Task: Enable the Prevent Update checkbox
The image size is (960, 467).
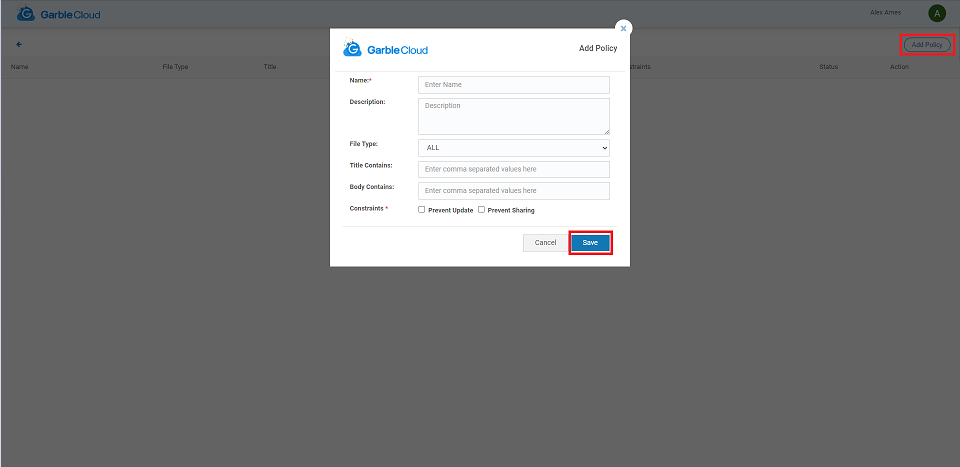Action: 421,209
